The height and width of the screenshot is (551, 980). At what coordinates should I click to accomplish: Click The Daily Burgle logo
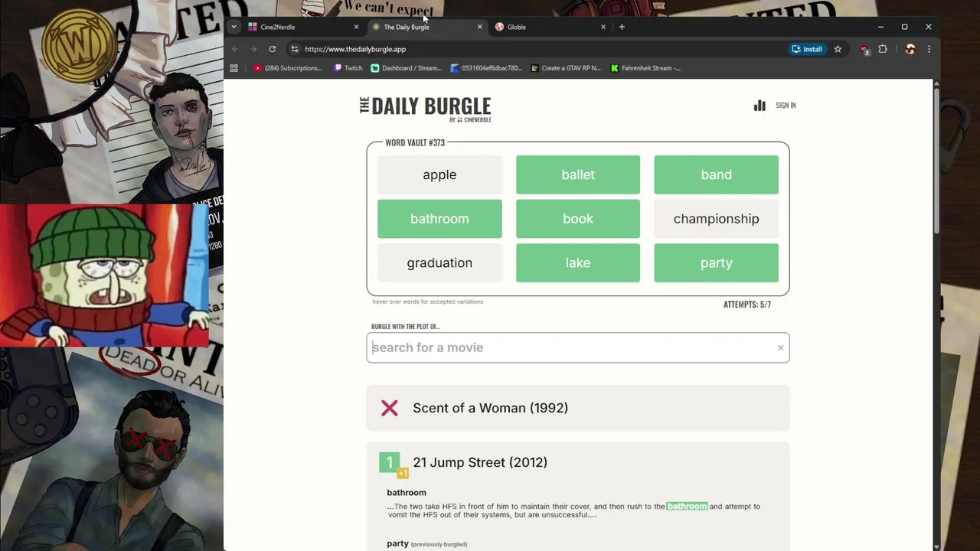tap(426, 109)
